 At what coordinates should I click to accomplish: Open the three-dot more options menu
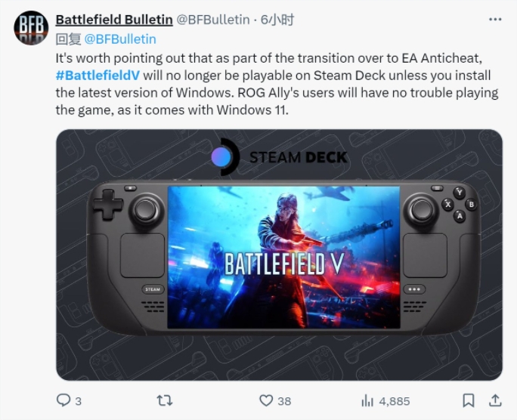(x=495, y=20)
